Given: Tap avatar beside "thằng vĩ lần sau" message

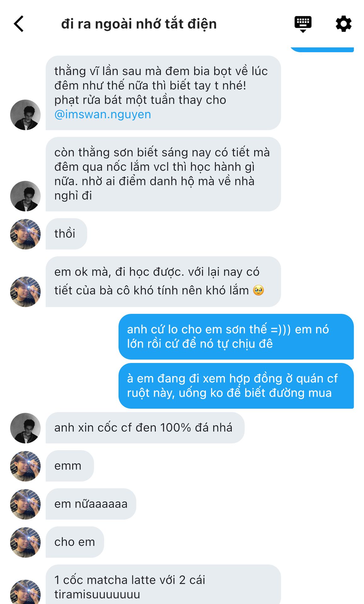Looking at the screenshot, I should pos(25,115).
